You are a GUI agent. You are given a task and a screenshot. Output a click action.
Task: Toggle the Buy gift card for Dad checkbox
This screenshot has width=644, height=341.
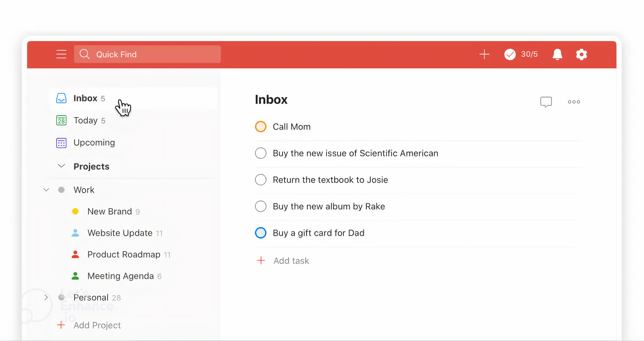pyautogui.click(x=261, y=232)
